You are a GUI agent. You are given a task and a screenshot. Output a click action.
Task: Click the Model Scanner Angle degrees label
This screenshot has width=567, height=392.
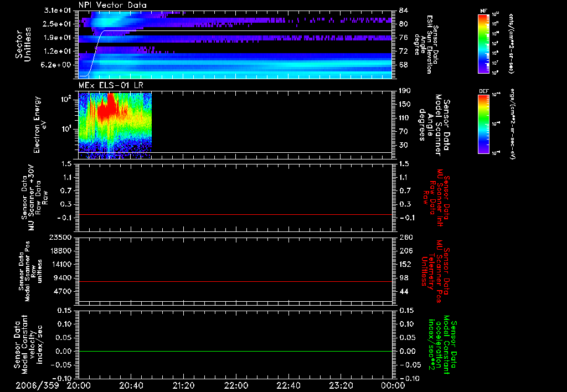pos(435,125)
